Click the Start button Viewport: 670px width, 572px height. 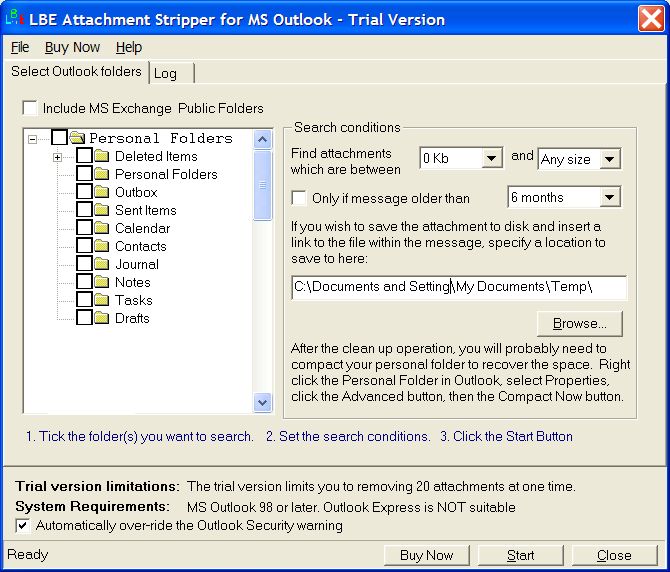point(520,555)
